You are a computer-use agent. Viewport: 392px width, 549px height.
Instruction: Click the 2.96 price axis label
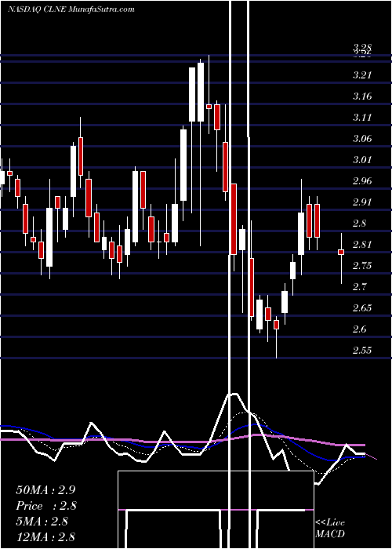click(x=362, y=181)
